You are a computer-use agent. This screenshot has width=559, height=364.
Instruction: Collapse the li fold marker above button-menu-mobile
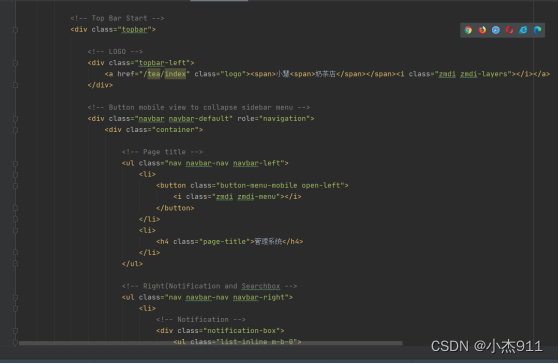15,175
